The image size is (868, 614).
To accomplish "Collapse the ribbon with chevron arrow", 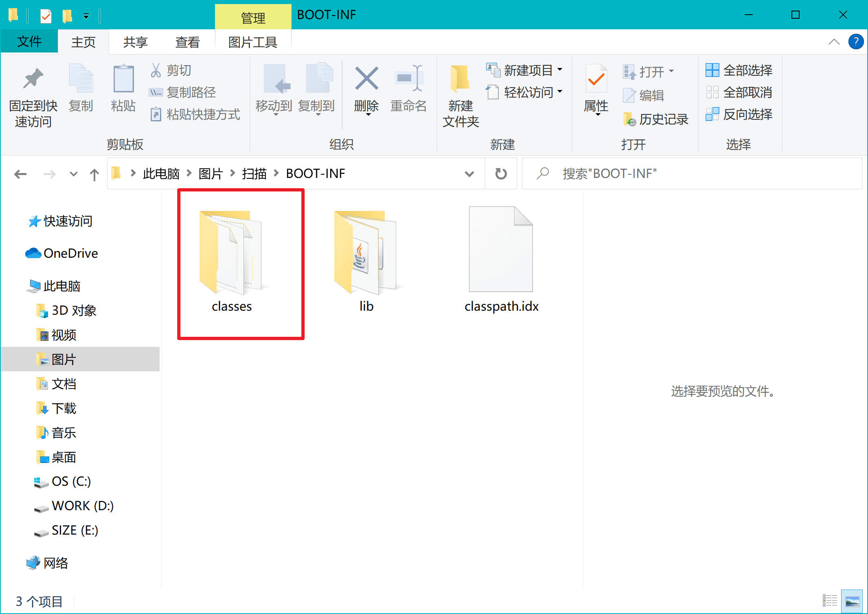I will [x=834, y=42].
